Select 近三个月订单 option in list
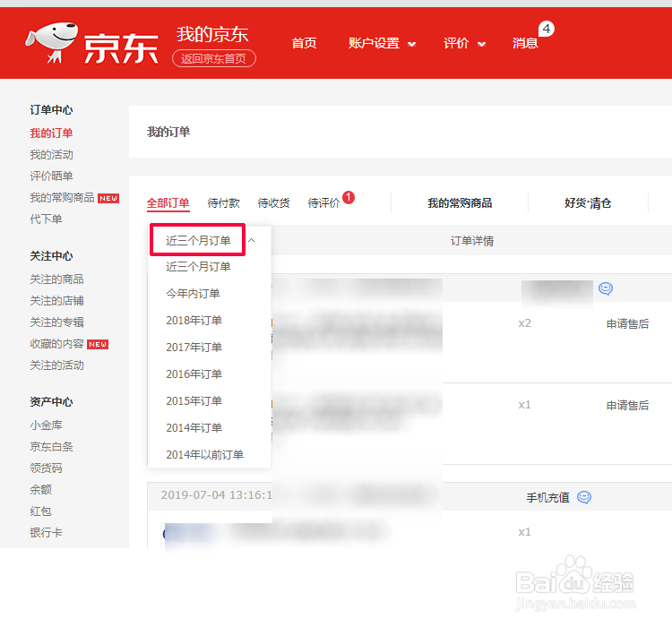Image resolution: width=672 pixels, height=627 pixels. point(198,267)
